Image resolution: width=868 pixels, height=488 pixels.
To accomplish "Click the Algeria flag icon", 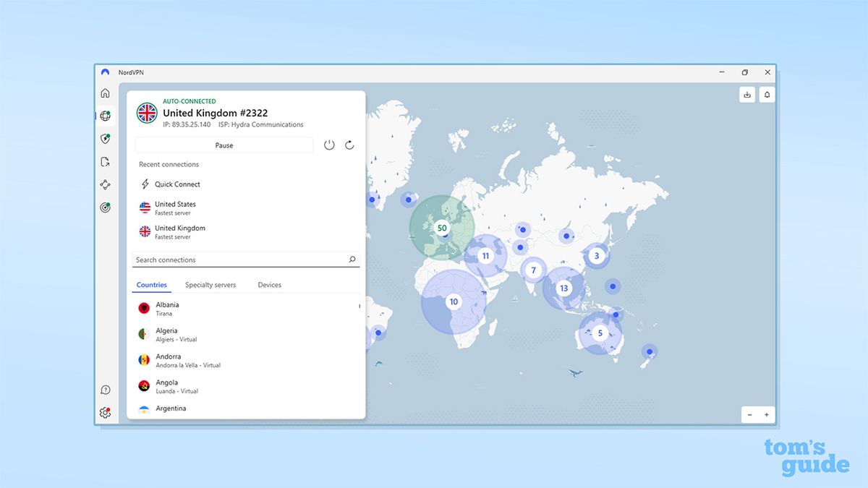I will click(x=144, y=334).
